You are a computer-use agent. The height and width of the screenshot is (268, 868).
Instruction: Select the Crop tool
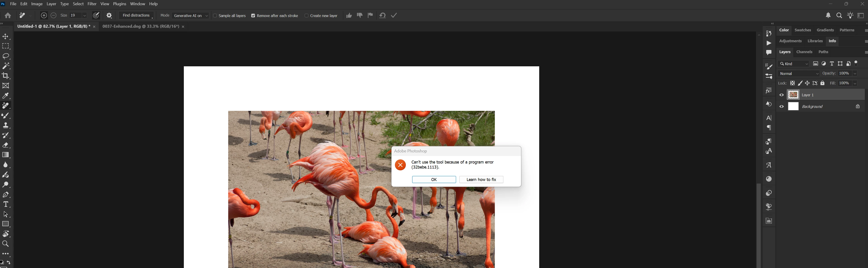point(6,76)
